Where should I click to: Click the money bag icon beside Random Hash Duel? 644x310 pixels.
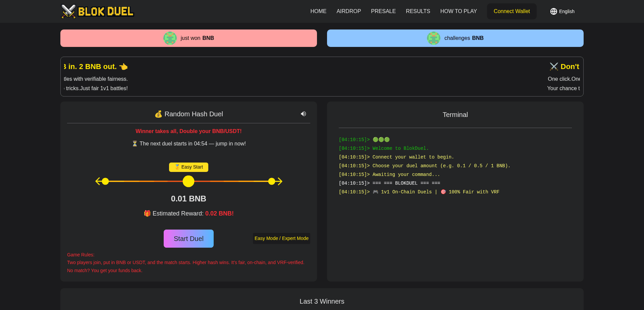point(158,114)
